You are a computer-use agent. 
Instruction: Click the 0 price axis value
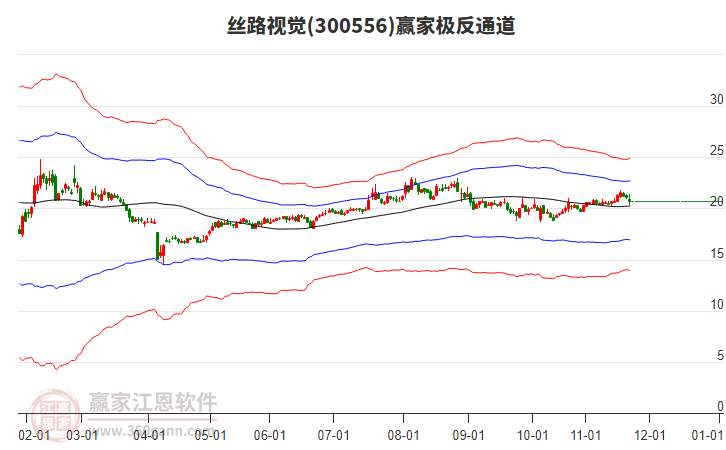click(x=720, y=406)
